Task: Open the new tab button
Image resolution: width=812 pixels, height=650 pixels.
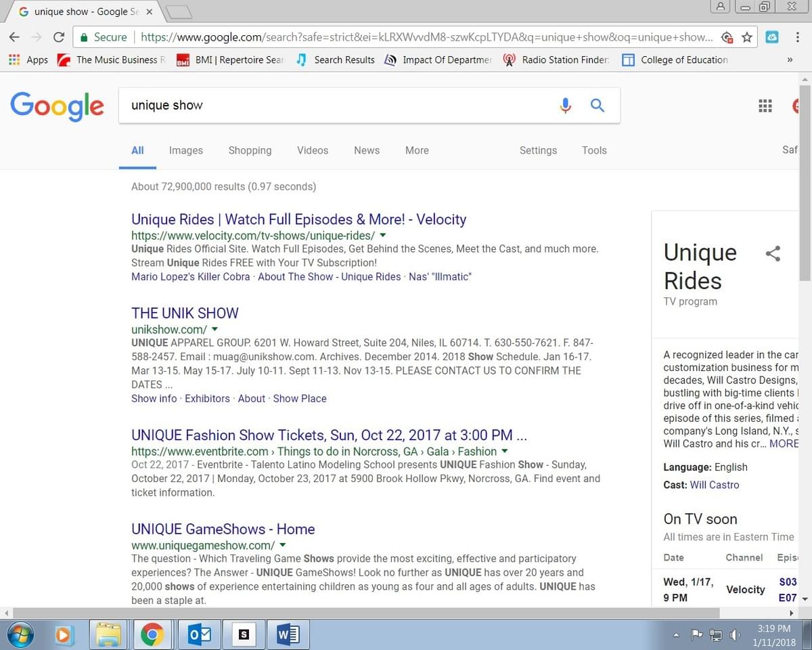Action: pos(178,12)
